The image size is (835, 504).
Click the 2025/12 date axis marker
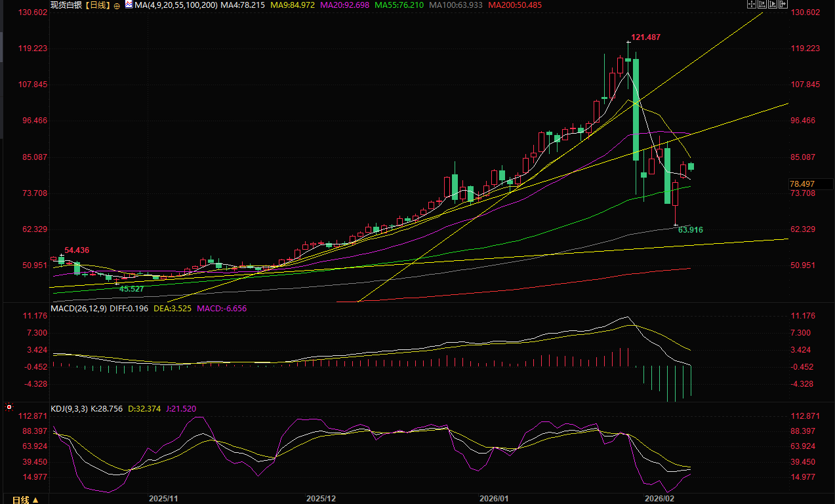click(321, 499)
